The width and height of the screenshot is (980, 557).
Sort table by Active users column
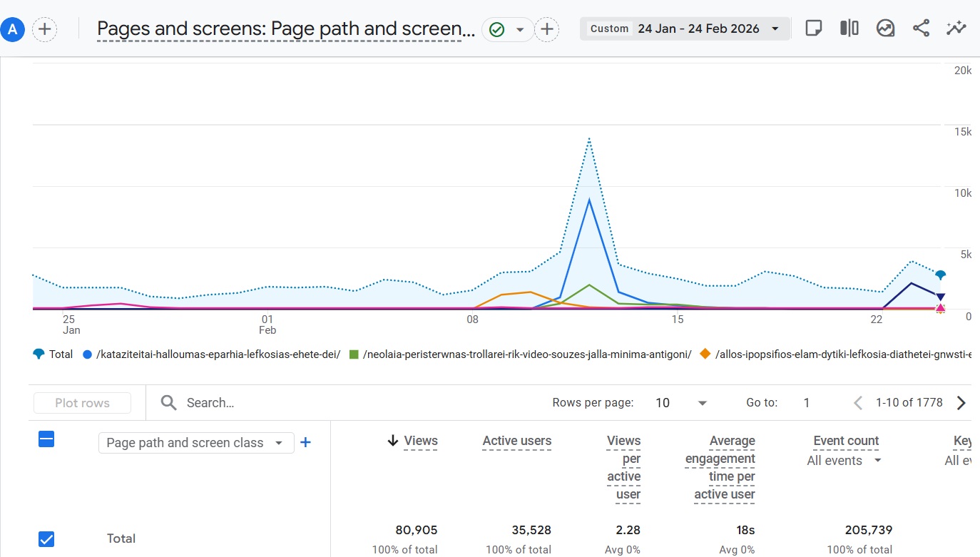tap(516, 441)
